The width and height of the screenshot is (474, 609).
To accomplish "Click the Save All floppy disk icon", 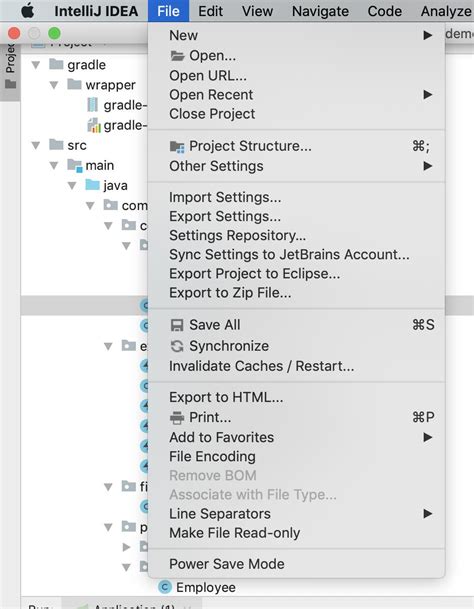I will click(x=177, y=325).
